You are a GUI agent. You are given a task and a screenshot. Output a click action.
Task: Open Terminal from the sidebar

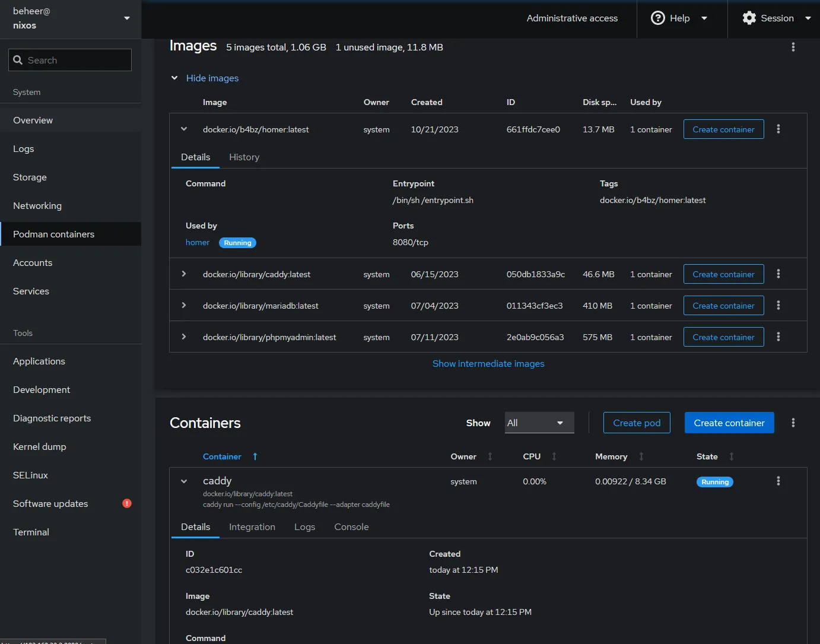[x=31, y=532]
